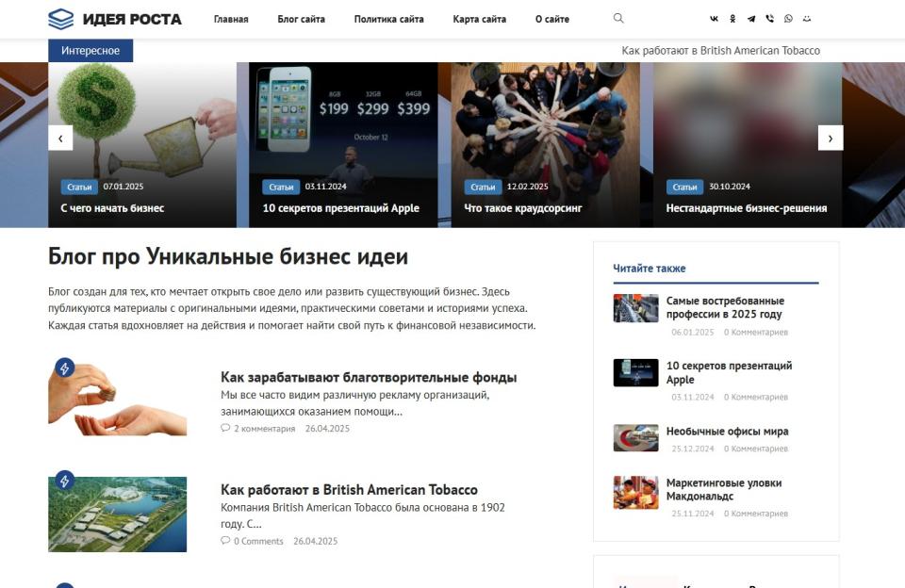Click Статьи tag on 03.11.2024 slide
This screenshot has height=588, width=905.
click(281, 187)
